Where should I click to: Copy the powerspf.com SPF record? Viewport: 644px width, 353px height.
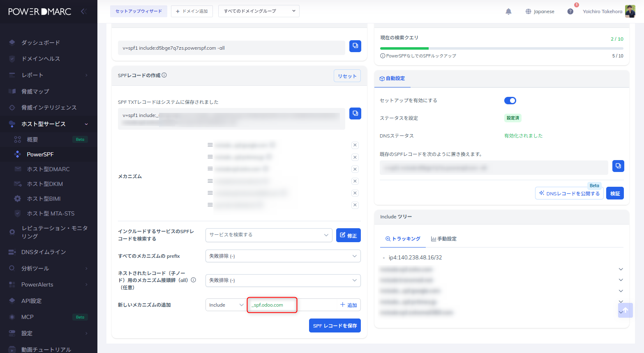coord(355,46)
